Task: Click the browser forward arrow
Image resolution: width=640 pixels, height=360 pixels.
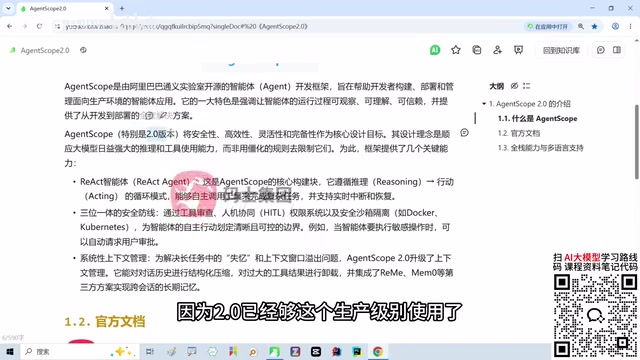Action: (x=24, y=26)
